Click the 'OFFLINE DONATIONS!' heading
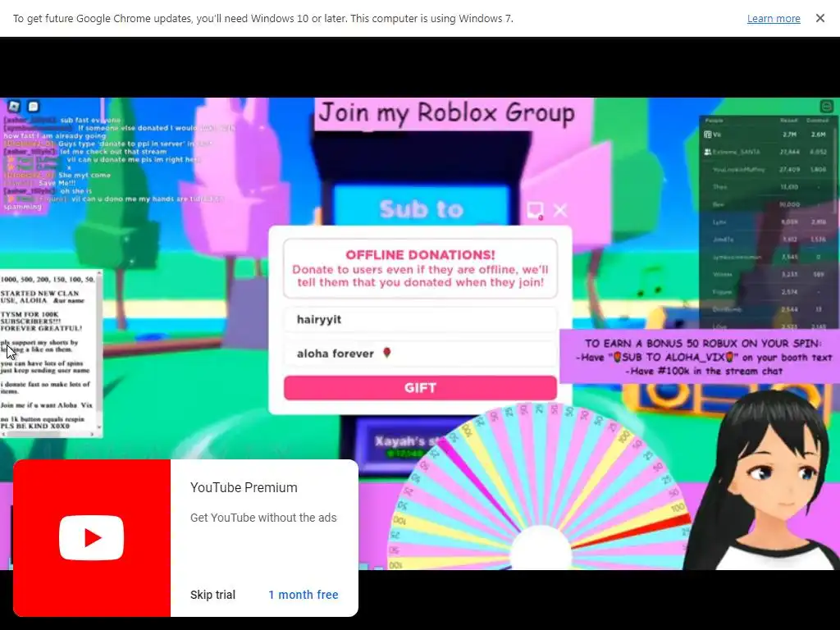Viewport: 840px width, 630px height. tap(420, 255)
